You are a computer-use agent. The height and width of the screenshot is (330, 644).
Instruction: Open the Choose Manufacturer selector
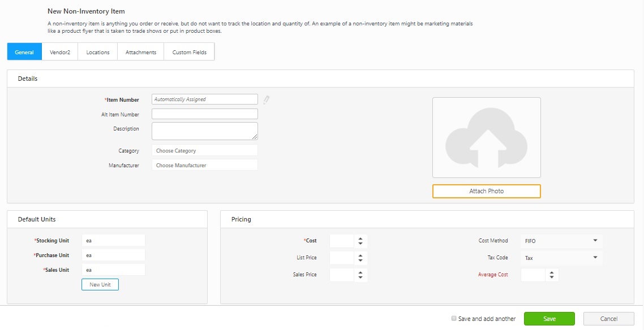coord(204,166)
